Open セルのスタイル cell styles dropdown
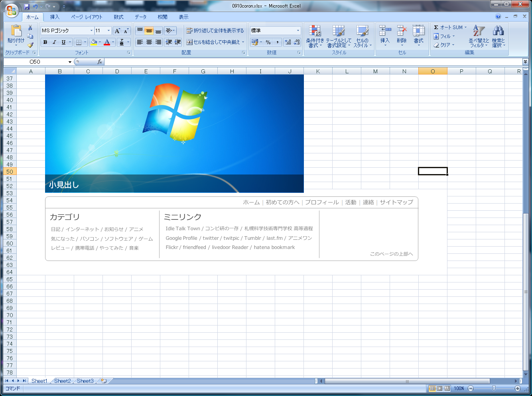Viewport: 532px width, 396px height. (x=363, y=36)
